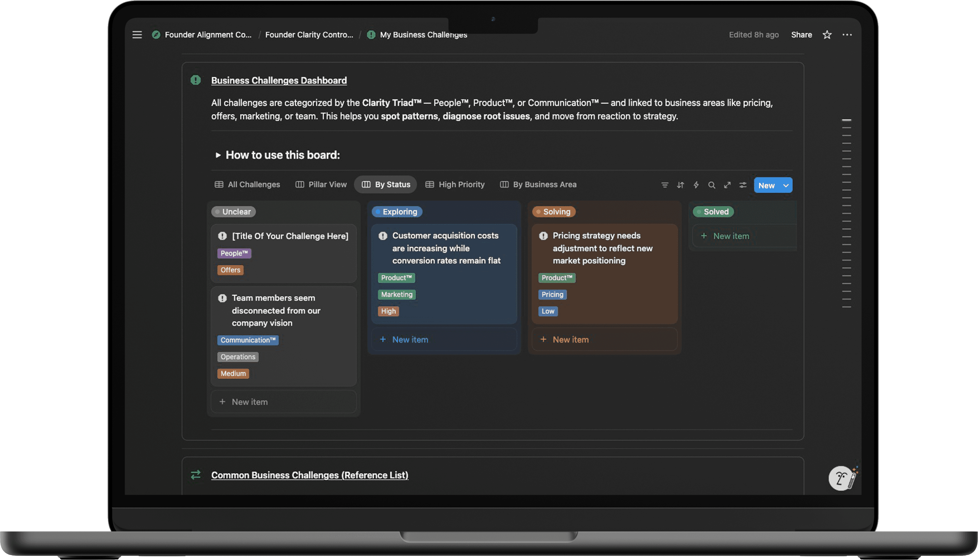Viewport: 978px width, 560px height.
Task: Open the Unclear status group label
Action: pos(233,212)
